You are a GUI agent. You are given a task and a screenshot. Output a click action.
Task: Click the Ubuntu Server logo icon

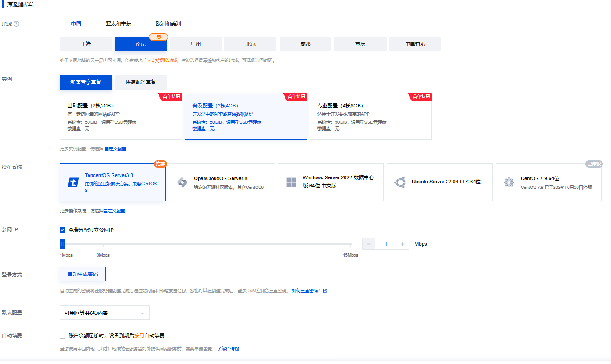coord(400,182)
